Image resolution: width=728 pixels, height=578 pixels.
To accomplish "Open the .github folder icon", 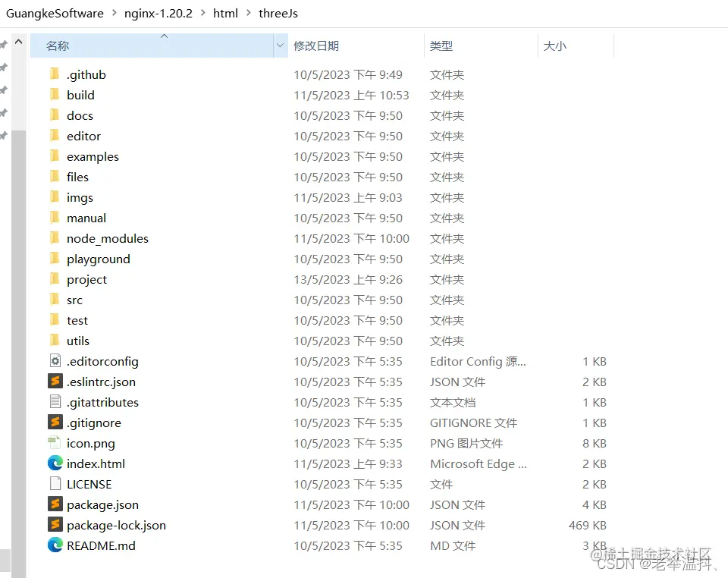I will (x=55, y=74).
